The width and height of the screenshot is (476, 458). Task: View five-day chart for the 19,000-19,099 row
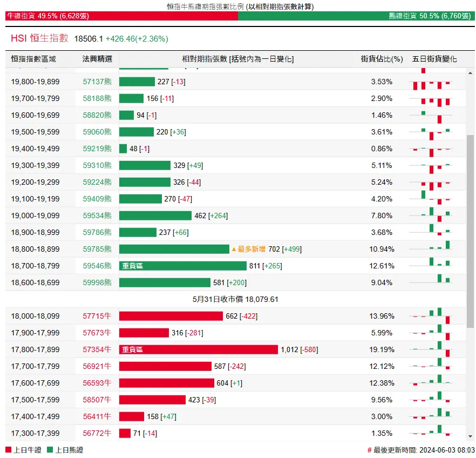pos(436,215)
